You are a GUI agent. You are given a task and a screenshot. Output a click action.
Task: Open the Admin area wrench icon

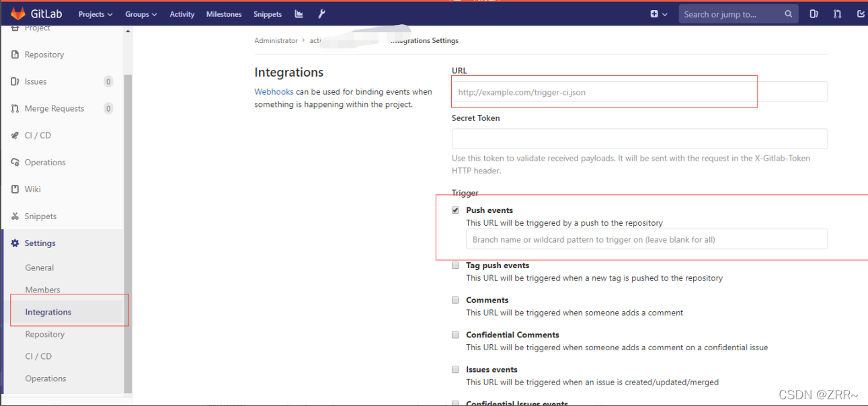click(x=321, y=14)
